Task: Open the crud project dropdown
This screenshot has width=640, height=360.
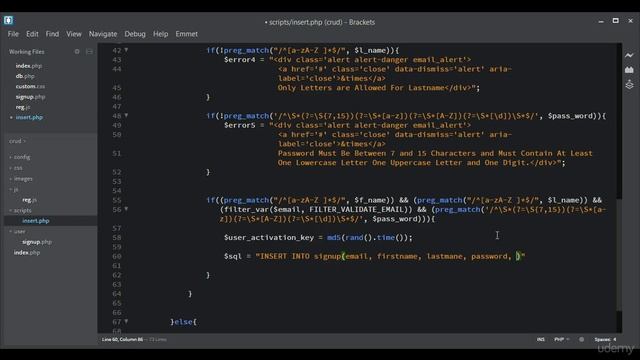Action: click(18, 141)
